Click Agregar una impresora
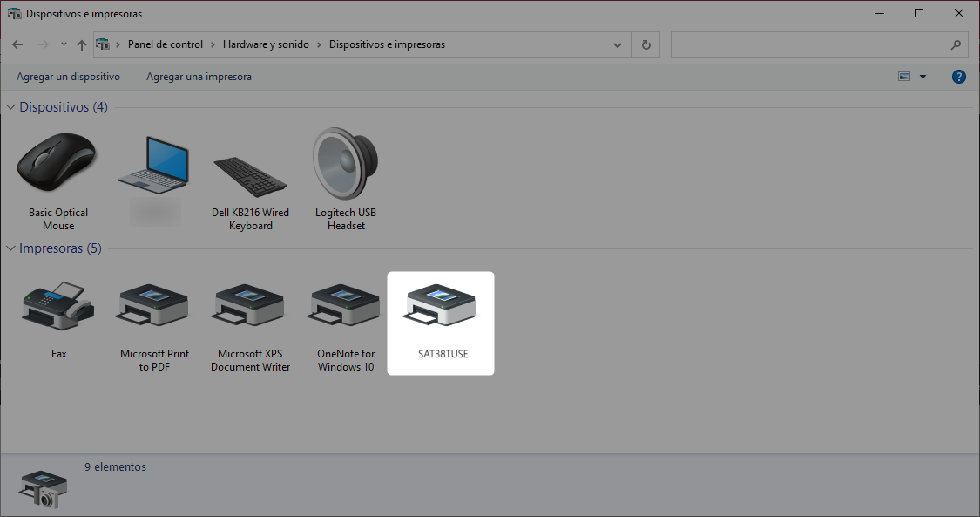 pyautogui.click(x=199, y=77)
